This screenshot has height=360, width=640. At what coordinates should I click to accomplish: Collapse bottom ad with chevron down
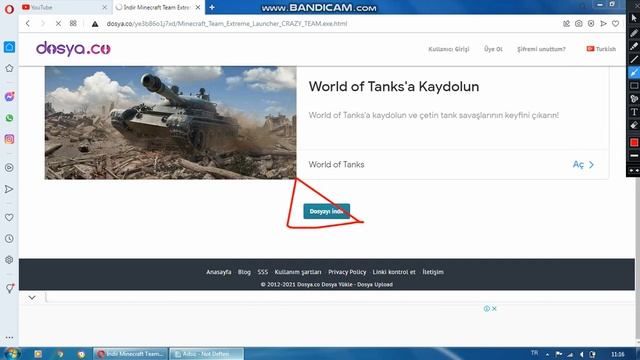[32, 298]
